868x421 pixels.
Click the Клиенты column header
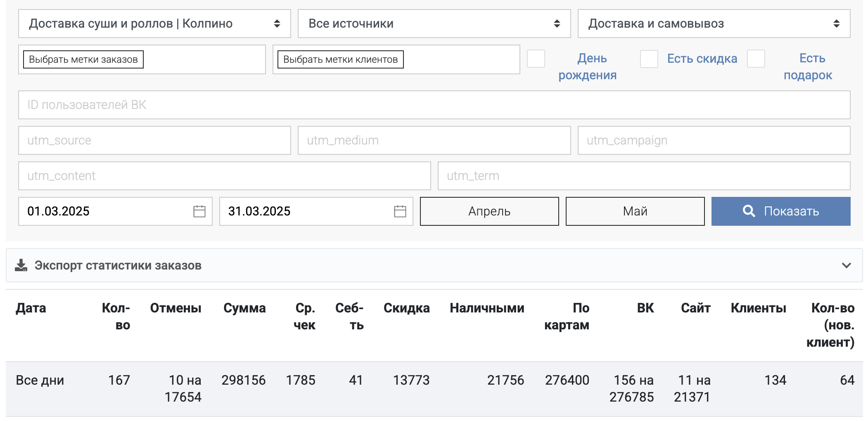tap(758, 308)
